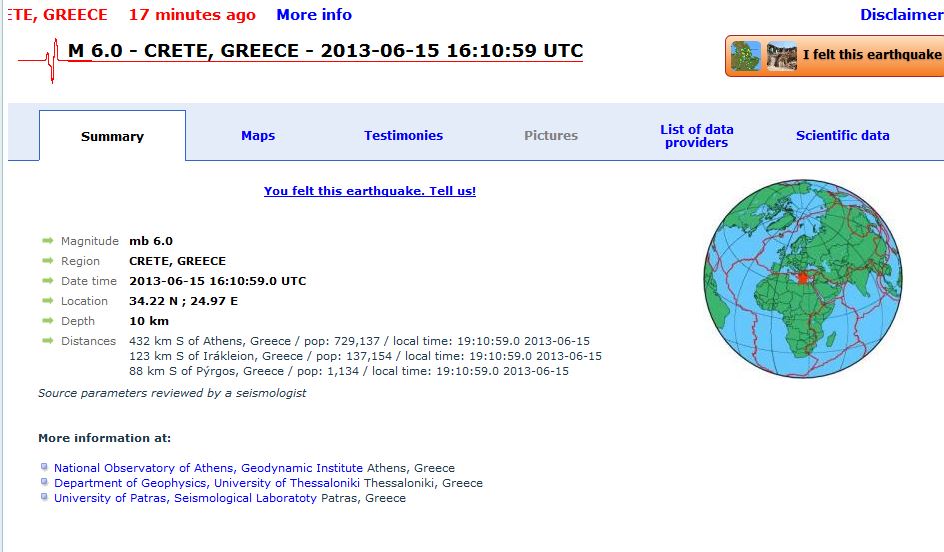The image size is (944, 552).
Task: Open Department of Geophysics, University of Thessaloniki link
Action: (x=206, y=483)
